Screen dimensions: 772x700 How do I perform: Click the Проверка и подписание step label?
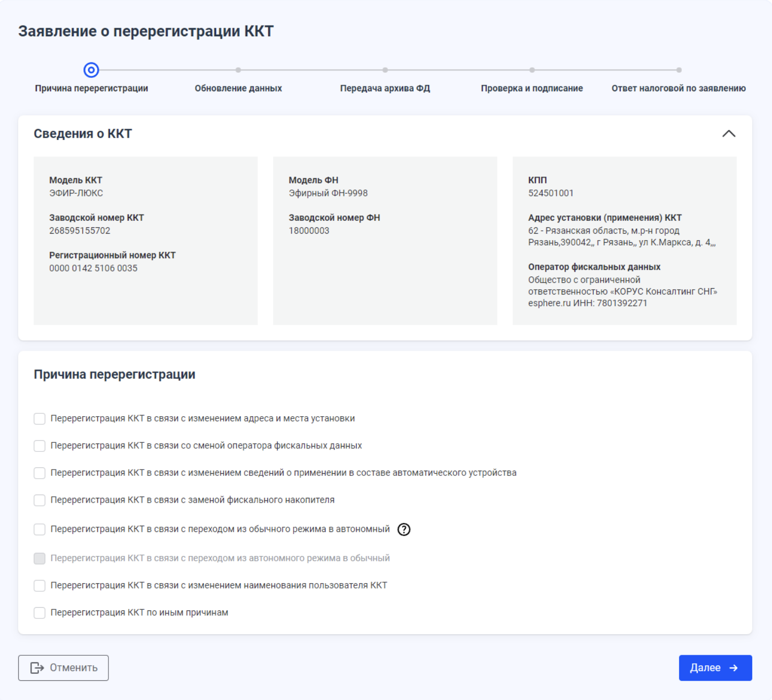[x=532, y=89]
